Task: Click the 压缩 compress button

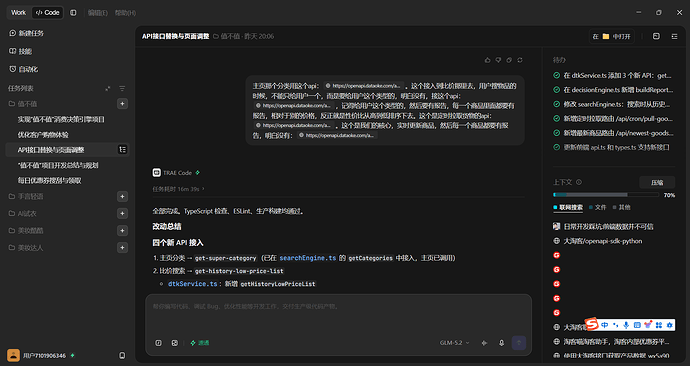Action: point(657,182)
